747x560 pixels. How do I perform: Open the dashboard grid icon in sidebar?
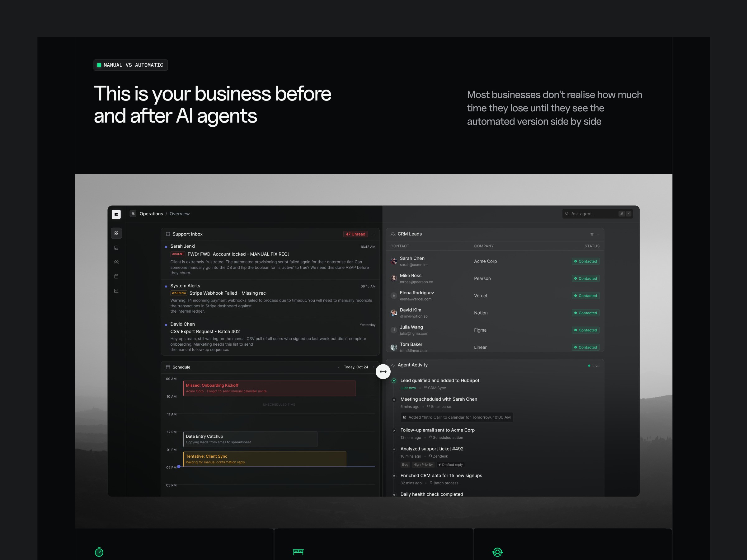116,233
